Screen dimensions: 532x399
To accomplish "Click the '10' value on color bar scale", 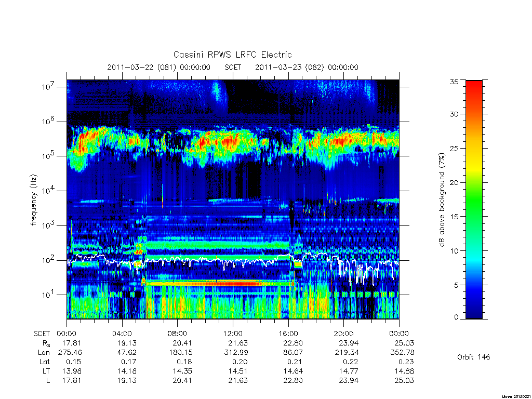I will (x=454, y=251).
